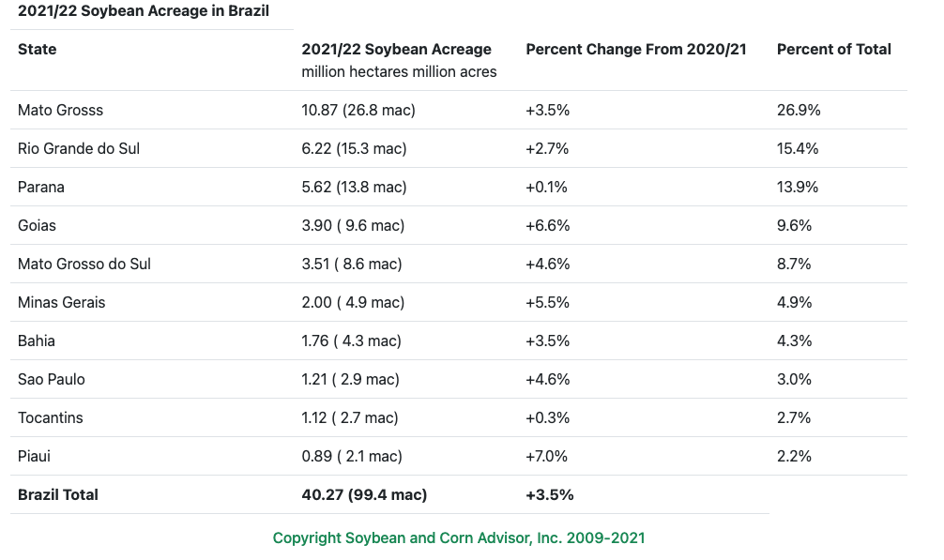Image resolution: width=944 pixels, height=560 pixels.
Task: Click the table title 2021/22 Soybean Acreage in Brazil
Action: click(144, 12)
